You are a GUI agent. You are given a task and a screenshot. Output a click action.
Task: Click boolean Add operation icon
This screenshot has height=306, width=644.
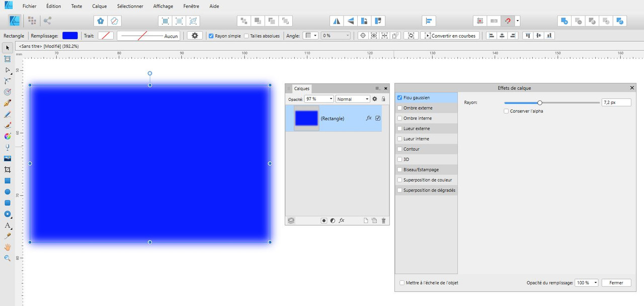tap(565, 21)
